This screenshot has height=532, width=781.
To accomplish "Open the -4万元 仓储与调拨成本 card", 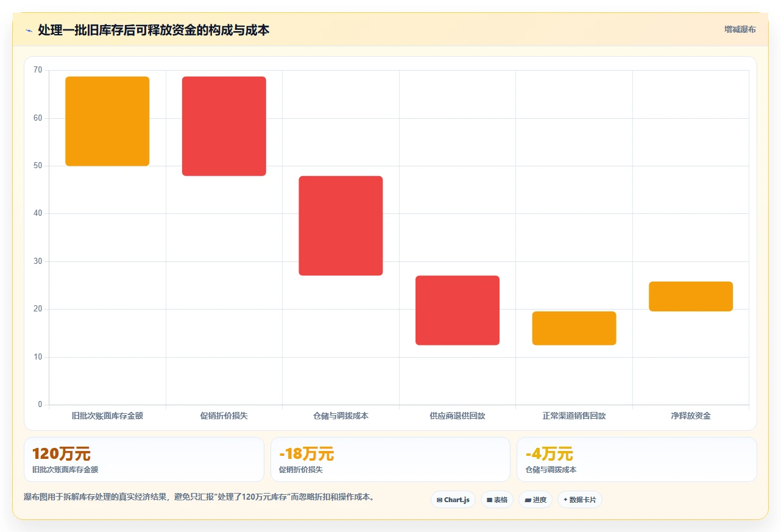I will tap(637, 459).
